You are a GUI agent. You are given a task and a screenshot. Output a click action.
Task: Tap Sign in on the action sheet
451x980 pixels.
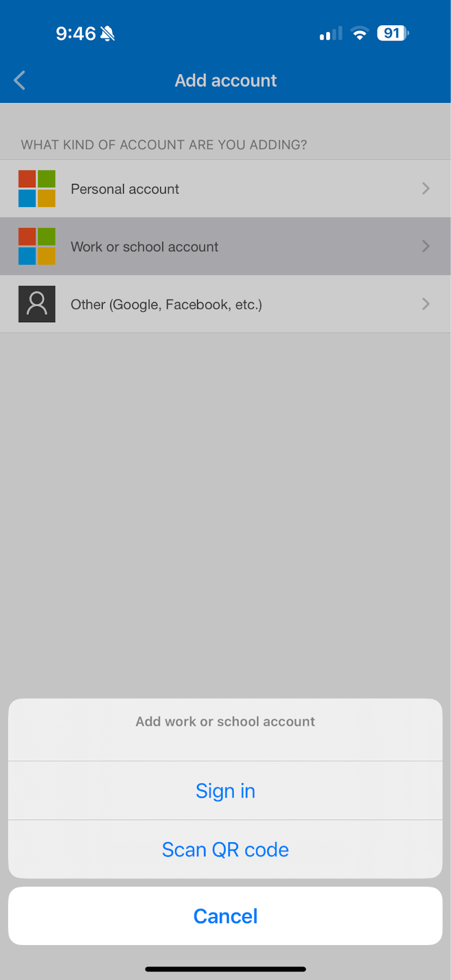pos(225,791)
